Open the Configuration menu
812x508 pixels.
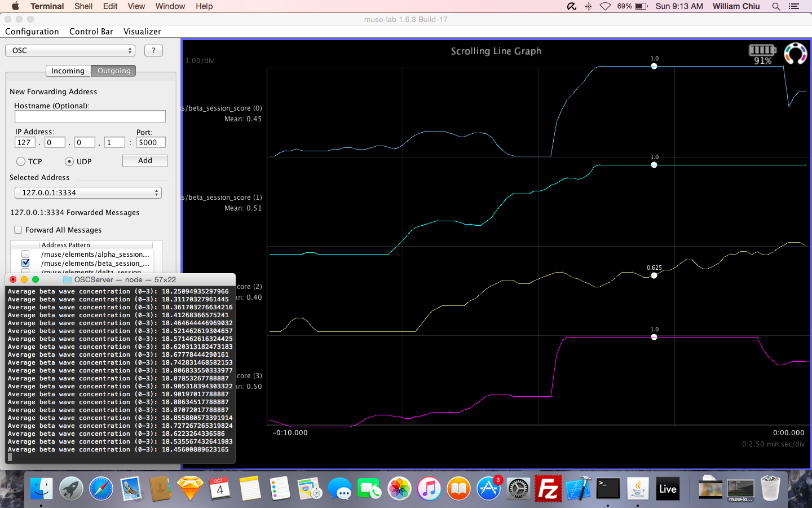32,32
